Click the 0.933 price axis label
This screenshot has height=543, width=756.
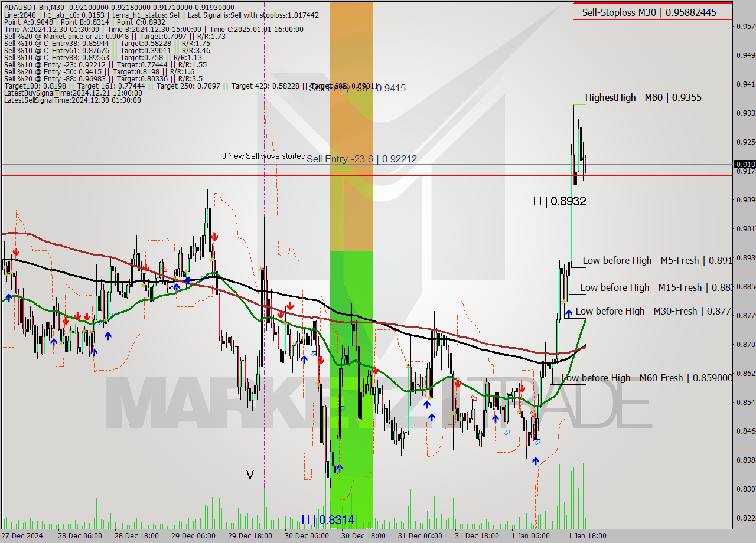pyautogui.click(x=745, y=113)
